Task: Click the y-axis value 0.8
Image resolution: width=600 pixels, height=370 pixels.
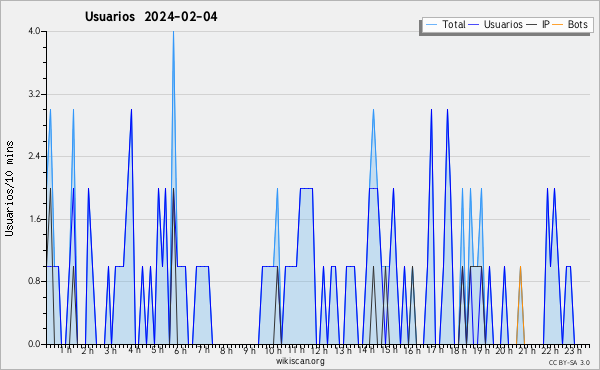Action: point(34,282)
